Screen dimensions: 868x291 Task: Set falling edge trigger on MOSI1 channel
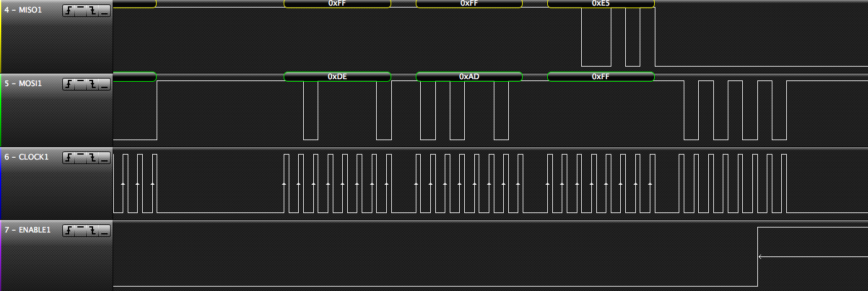pyautogui.click(x=92, y=84)
